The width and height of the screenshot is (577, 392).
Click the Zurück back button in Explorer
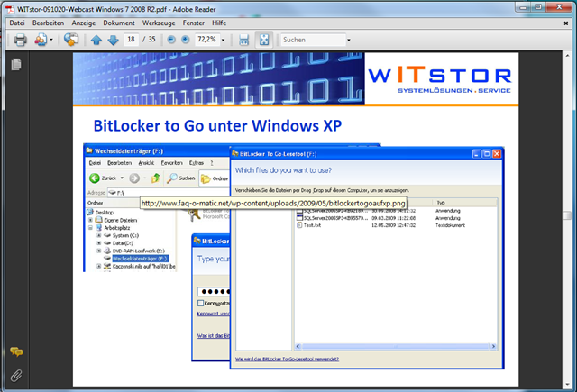coord(104,178)
